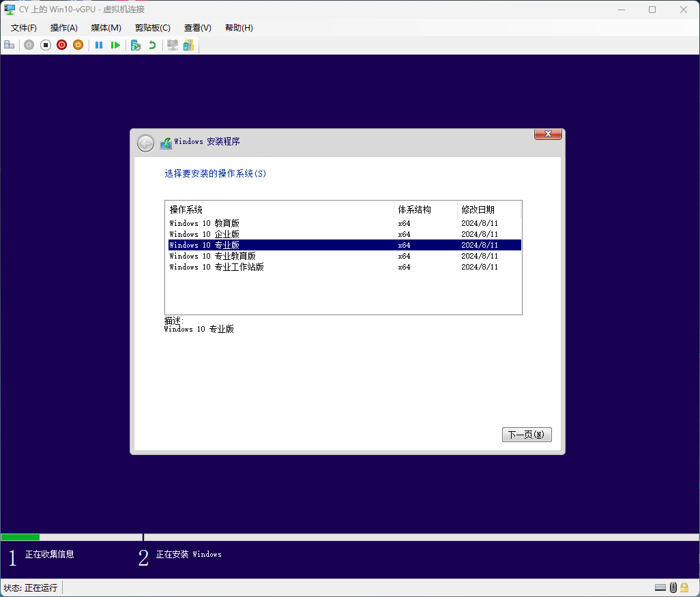Click the Ctrl+Alt+Delete toolbar icon
The height and width of the screenshot is (597, 700).
9,45
